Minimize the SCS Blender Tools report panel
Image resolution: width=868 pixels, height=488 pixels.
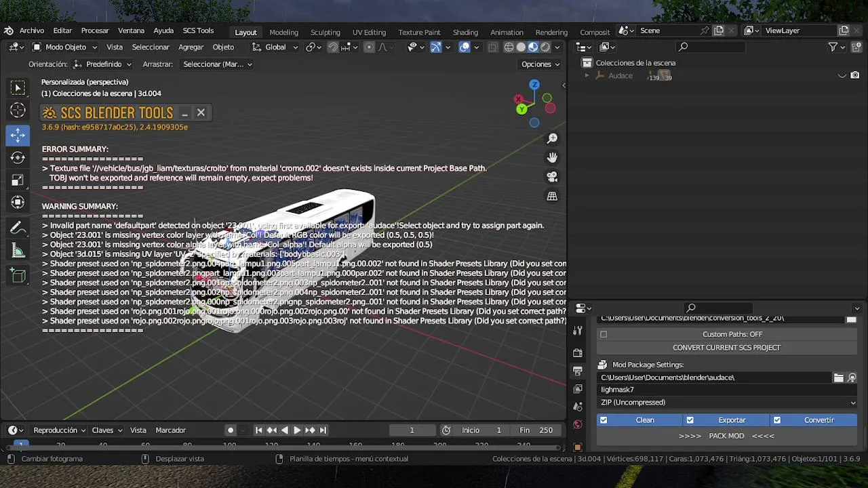[184, 113]
